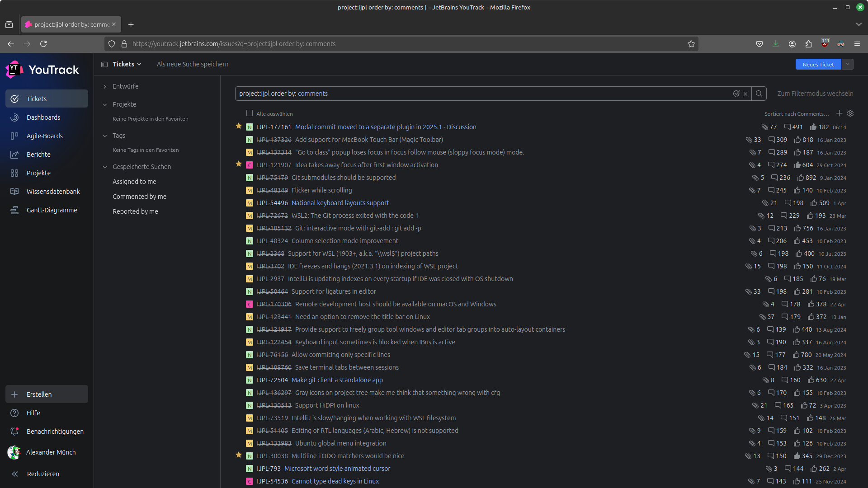
Task: Click the plus icon next to sort label
Action: click(839, 113)
